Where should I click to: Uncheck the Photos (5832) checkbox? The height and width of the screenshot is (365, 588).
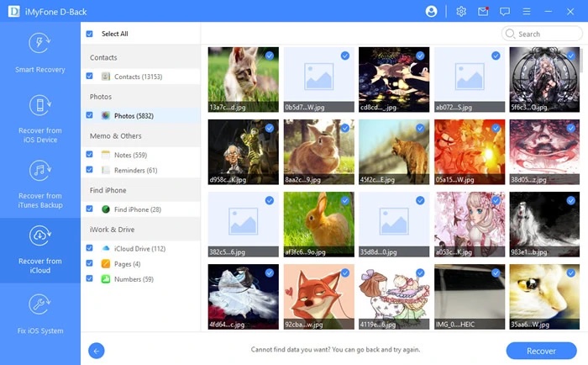click(x=89, y=115)
